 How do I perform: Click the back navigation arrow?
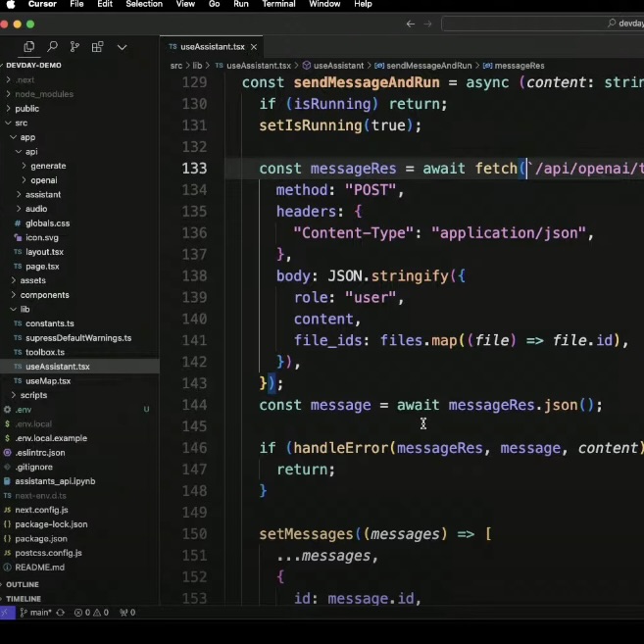pos(411,24)
